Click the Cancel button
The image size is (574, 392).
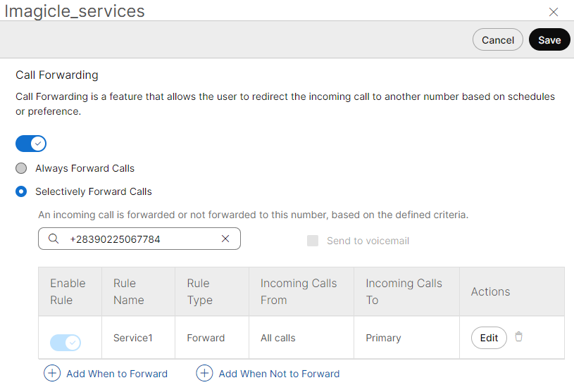tap(497, 40)
